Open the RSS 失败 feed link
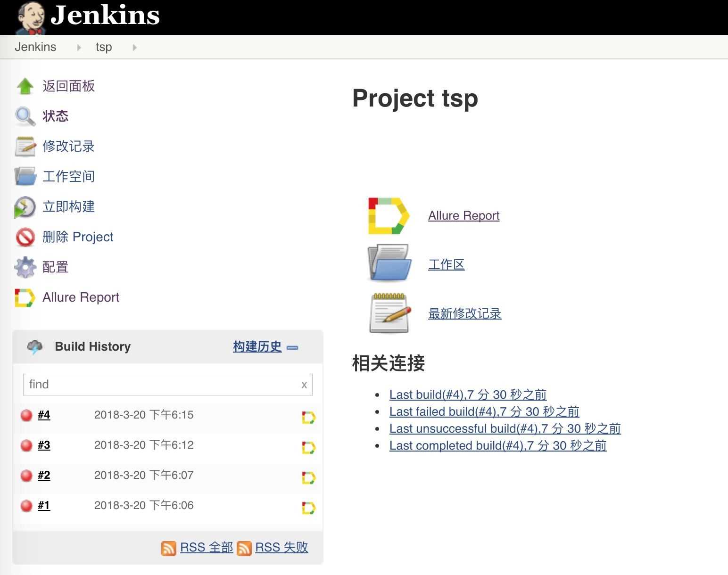Image resolution: width=728 pixels, height=575 pixels. [x=281, y=548]
